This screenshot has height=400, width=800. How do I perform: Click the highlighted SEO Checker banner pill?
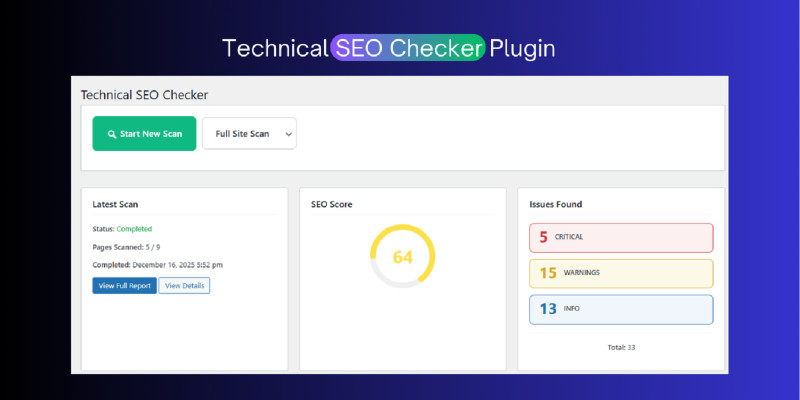(409, 47)
